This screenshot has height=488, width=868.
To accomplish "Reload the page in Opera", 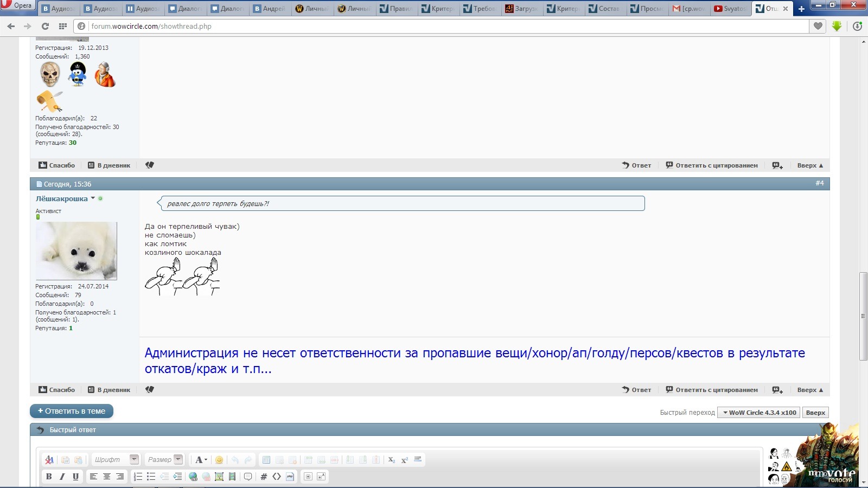I will pos(45,26).
